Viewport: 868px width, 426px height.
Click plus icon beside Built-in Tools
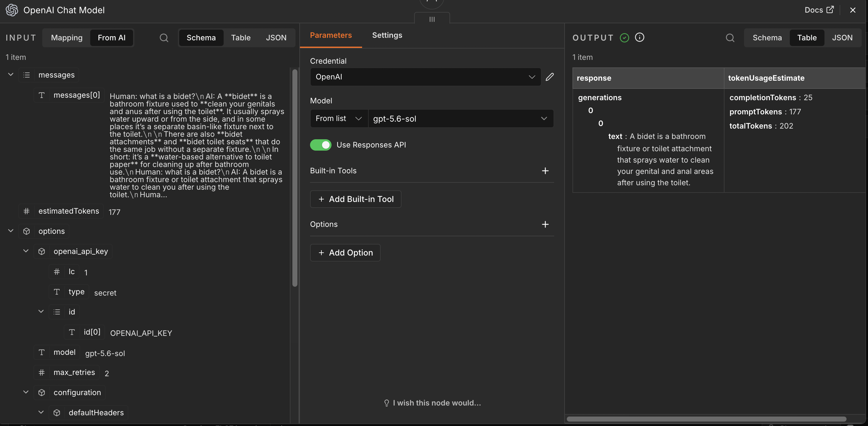(x=545, y=170)
